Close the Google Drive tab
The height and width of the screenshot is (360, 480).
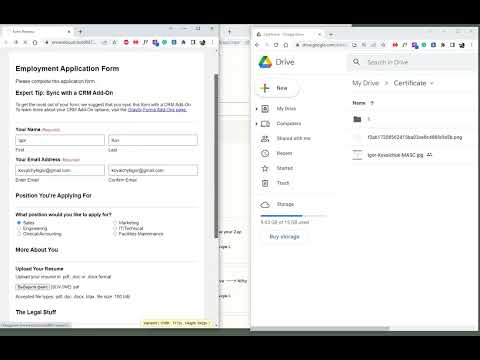[319, 34]
